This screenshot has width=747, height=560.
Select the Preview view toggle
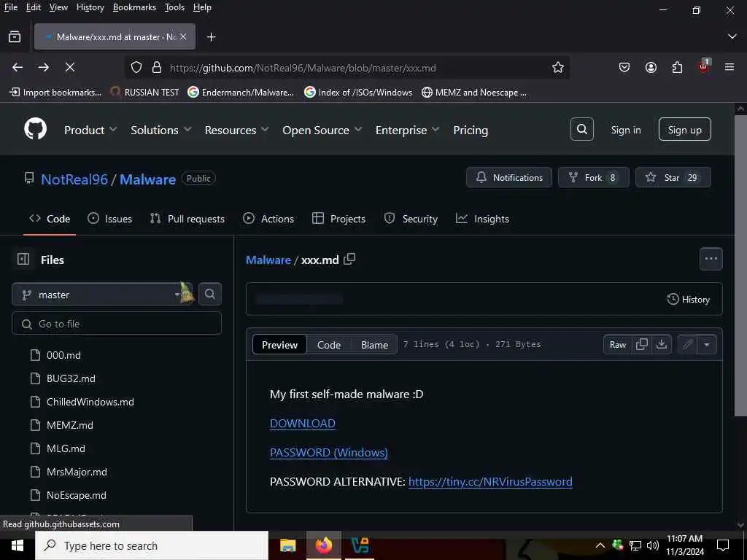tap(279, 345)
